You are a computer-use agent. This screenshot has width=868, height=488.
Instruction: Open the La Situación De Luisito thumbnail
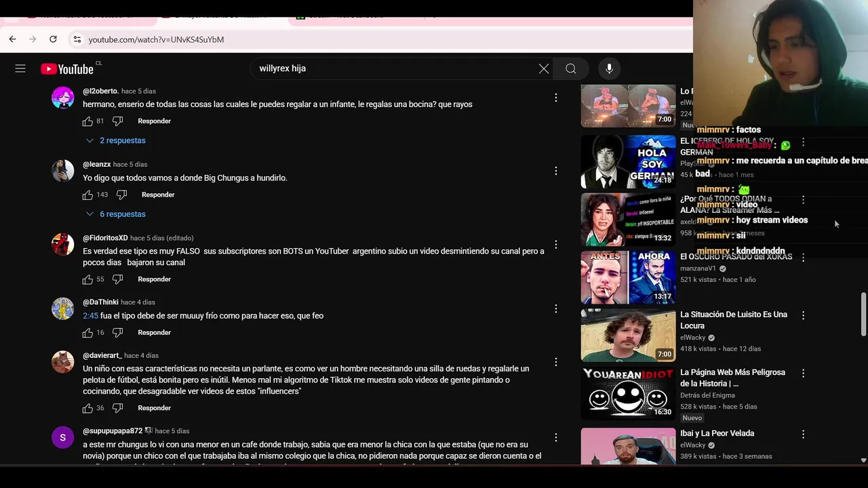coord(628,335)
